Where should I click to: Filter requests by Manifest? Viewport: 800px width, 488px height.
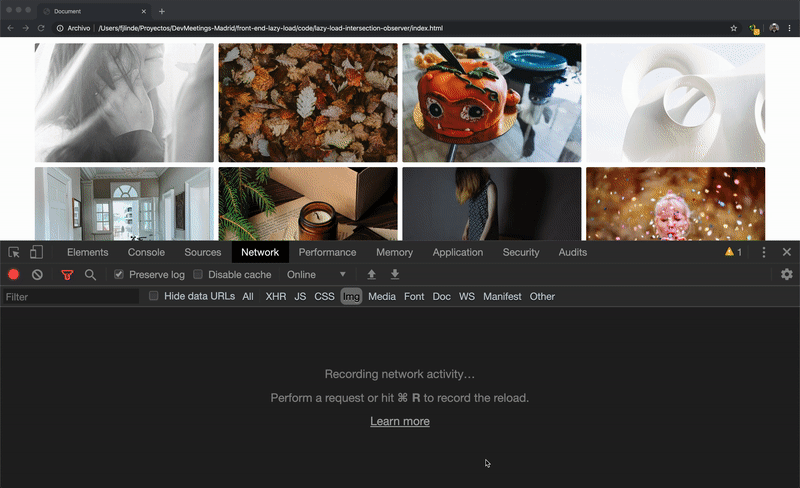click(503, 297)
